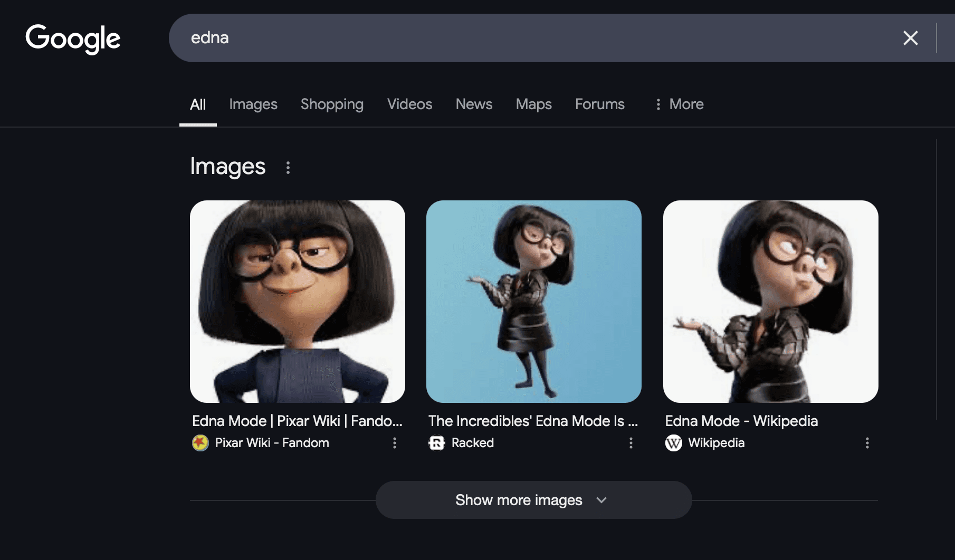
Task: Open the Pixar Wiki Edna Mode thumbnail
Action: (298, 302)
